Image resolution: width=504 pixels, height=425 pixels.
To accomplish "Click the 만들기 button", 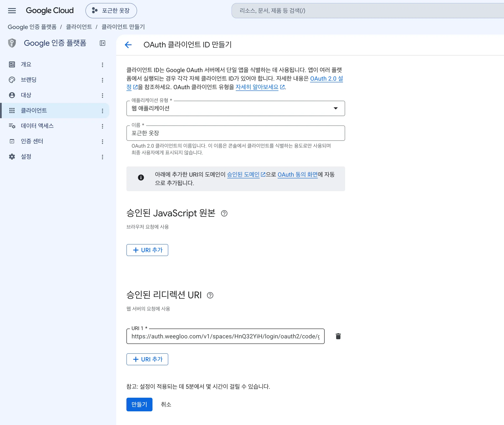I will (139, 405).
